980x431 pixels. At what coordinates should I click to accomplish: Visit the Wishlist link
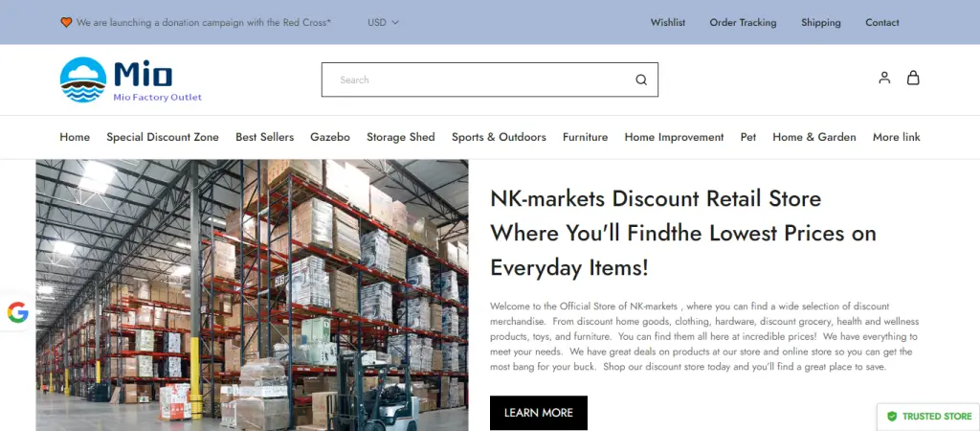point(667,23)
